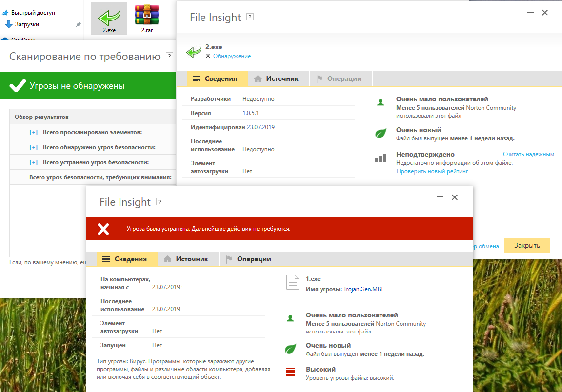Click the green user icon in the 1.exe window
The width and height of the screenshot is (562, 392).
(290, 318)
